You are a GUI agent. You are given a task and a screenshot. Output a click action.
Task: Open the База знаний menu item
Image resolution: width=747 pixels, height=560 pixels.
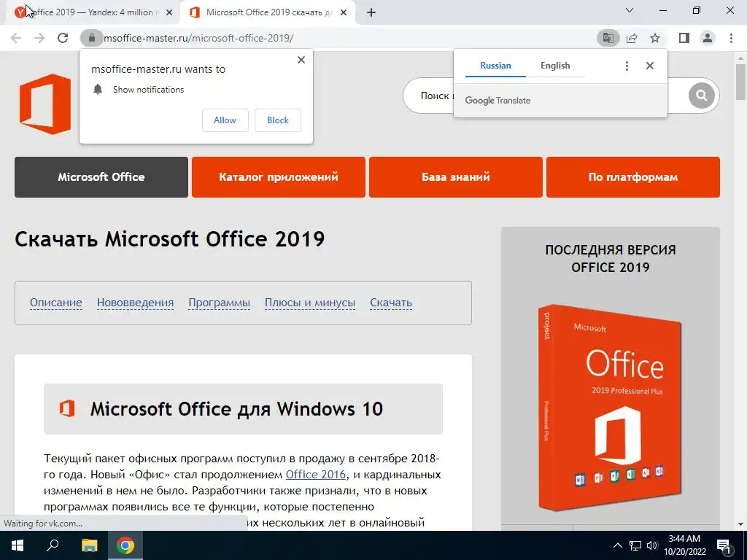click(455, 177)
